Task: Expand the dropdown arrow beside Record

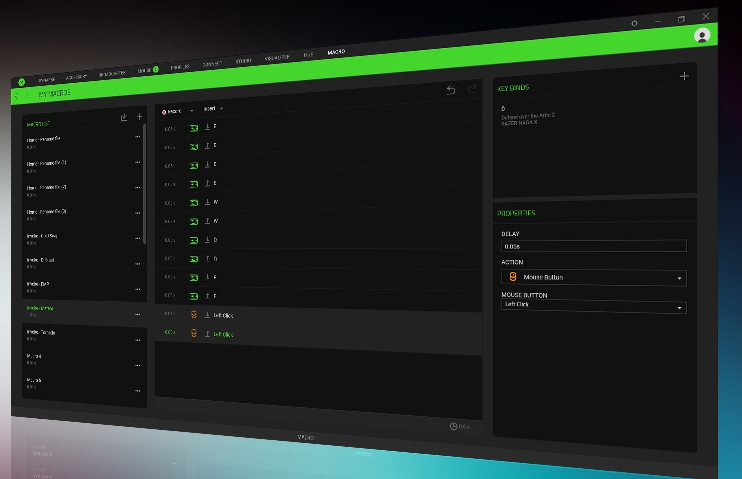Action: point(191,111)
